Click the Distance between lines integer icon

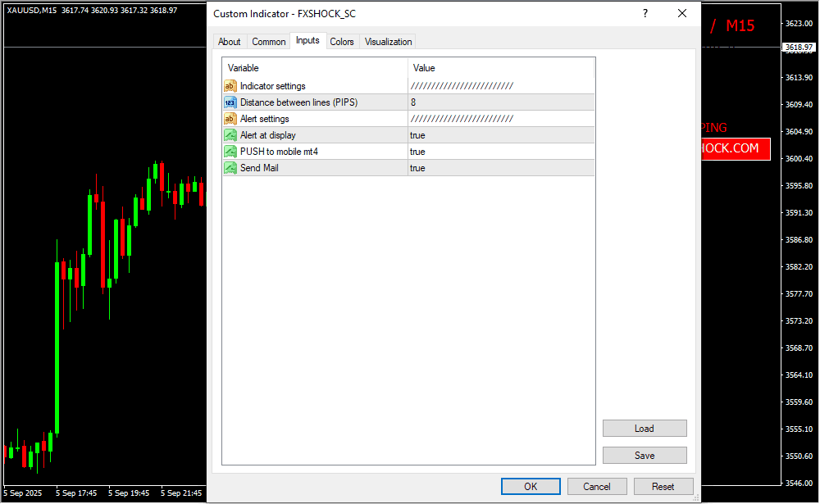click(x=230, y=102)
